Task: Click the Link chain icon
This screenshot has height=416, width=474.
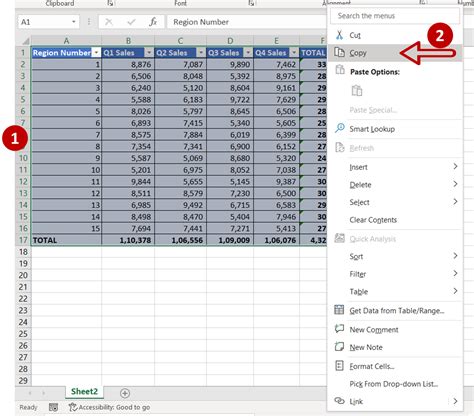Action: pyautogui.click(x=339, y=400)
